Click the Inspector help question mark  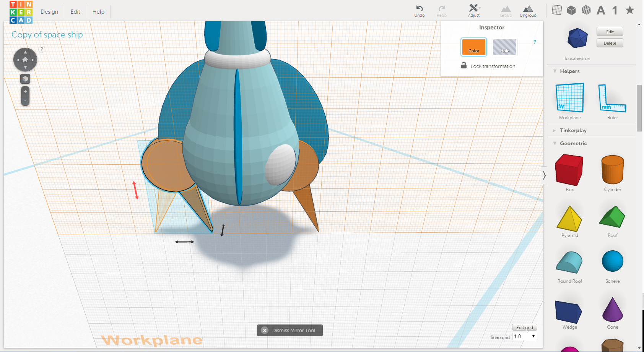pyautogui.click(x=535, y=42)
